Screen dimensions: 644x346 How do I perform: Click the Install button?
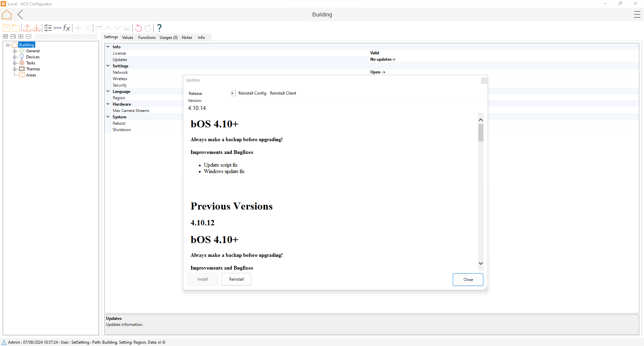click(203, 279)
